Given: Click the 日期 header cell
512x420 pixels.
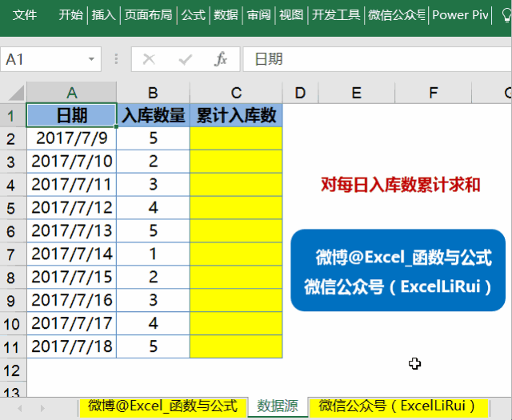Looking at the screenshot, I should point(71,115).
